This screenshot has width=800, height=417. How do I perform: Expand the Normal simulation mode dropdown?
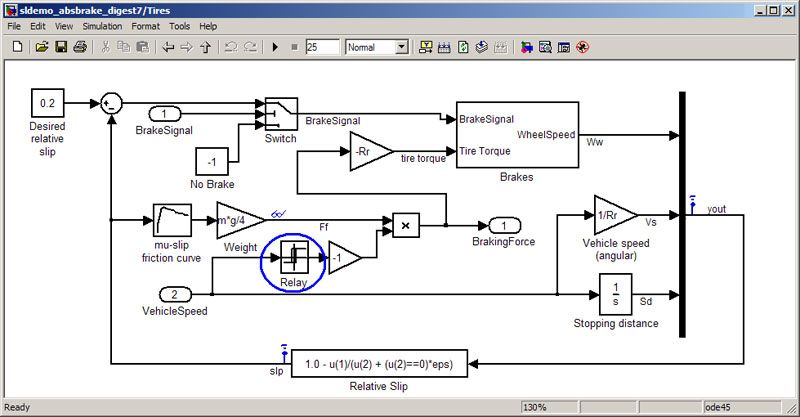[x=401, y=47]
